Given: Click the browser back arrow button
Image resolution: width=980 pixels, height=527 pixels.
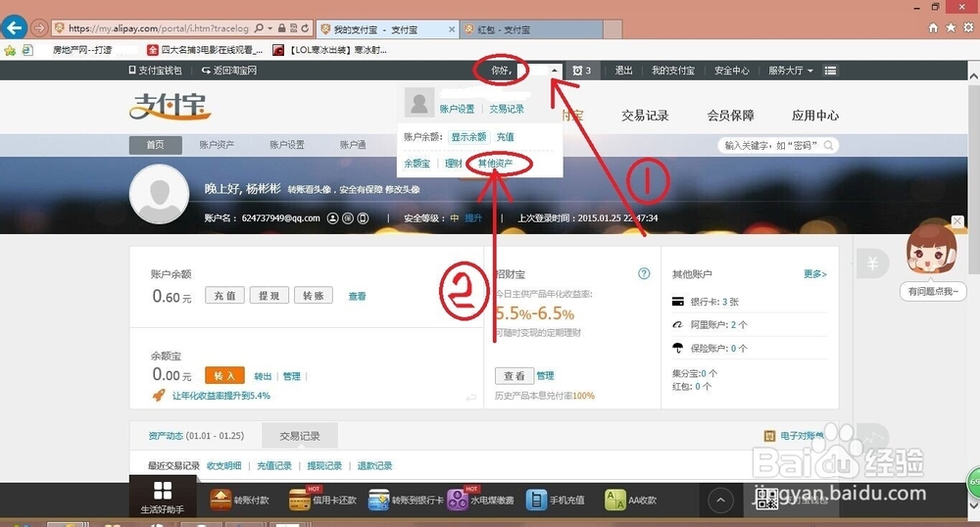Looking at the screenshot, I should click(15, 27).
